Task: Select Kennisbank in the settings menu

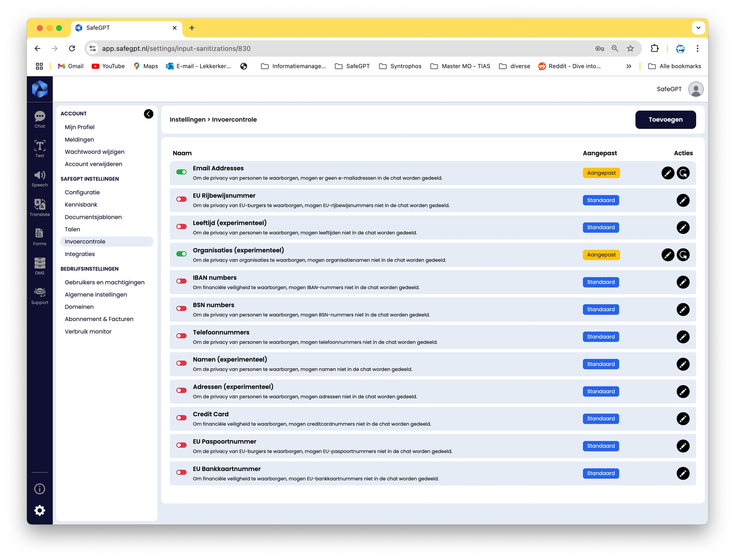Action: coord(81,205)
